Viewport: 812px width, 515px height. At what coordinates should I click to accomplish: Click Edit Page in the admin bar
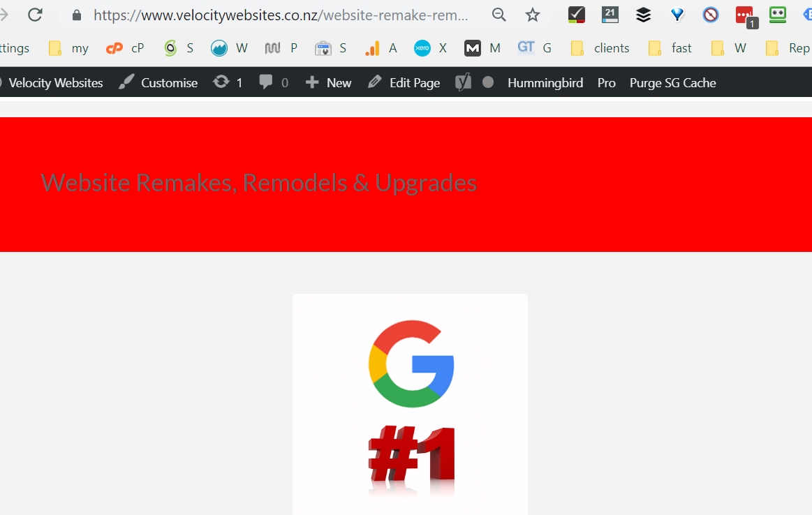click(404, 82)
